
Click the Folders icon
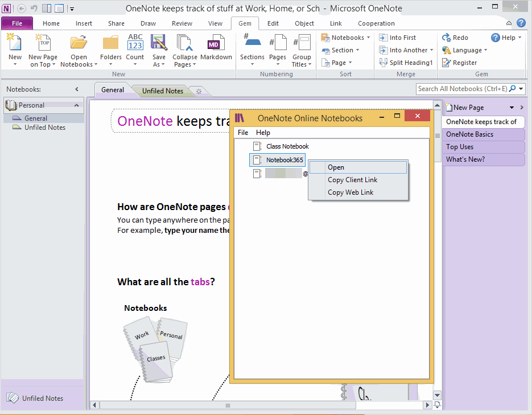point(110,43)
